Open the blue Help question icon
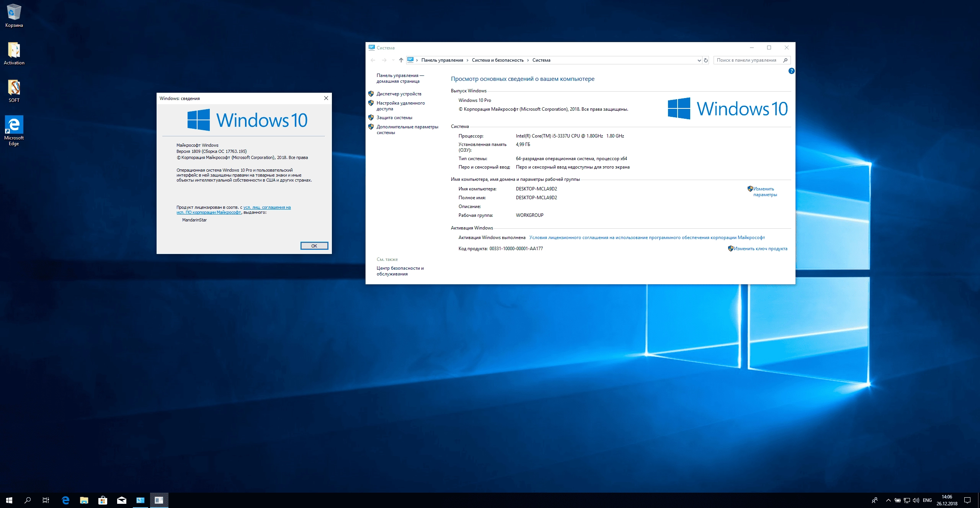 791,71
